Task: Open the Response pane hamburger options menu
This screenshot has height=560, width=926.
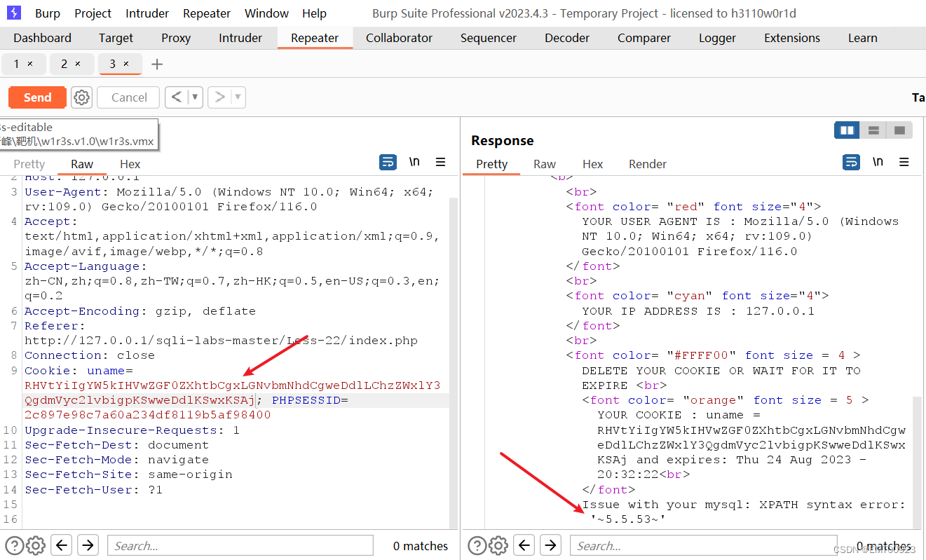Action: (x=904, y=163)
